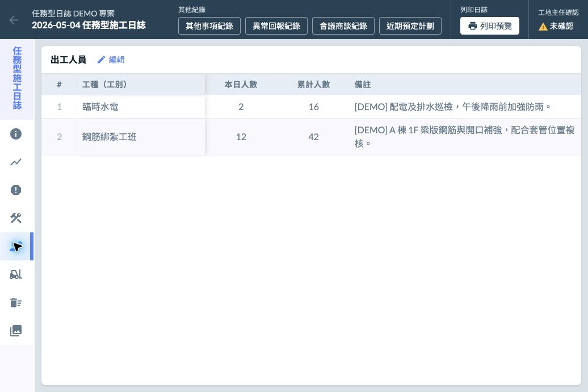Click the 任務型日誌 DEMO 專案 project name
Viewport: 588px width, 392px height.
click(73, 14)
